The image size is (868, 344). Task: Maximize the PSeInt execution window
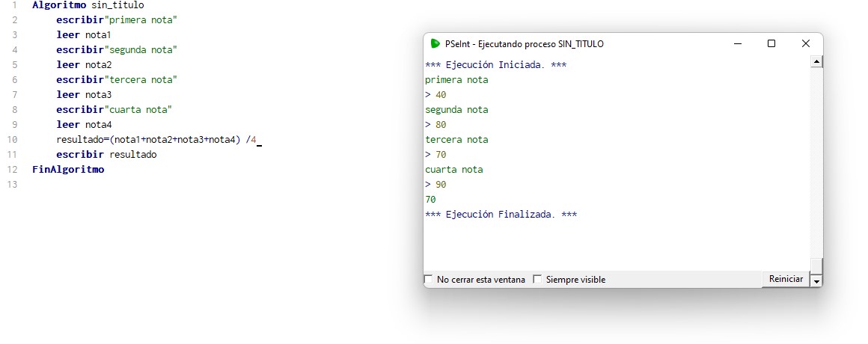coord(771,44)
